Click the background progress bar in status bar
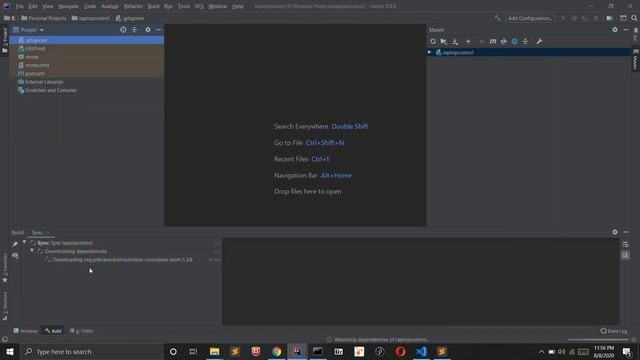Viewport: 640px width, 360px height. pyautogui.click(x=598, y=340)
